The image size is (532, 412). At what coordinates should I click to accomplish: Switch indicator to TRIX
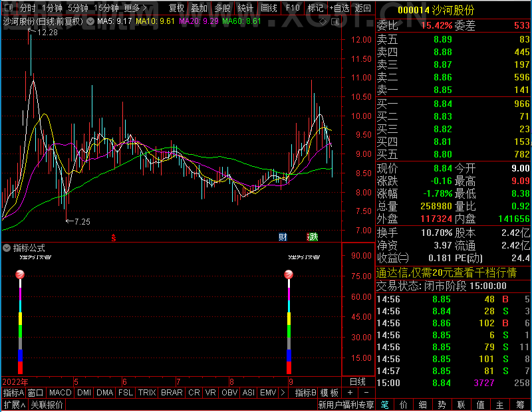147,393
